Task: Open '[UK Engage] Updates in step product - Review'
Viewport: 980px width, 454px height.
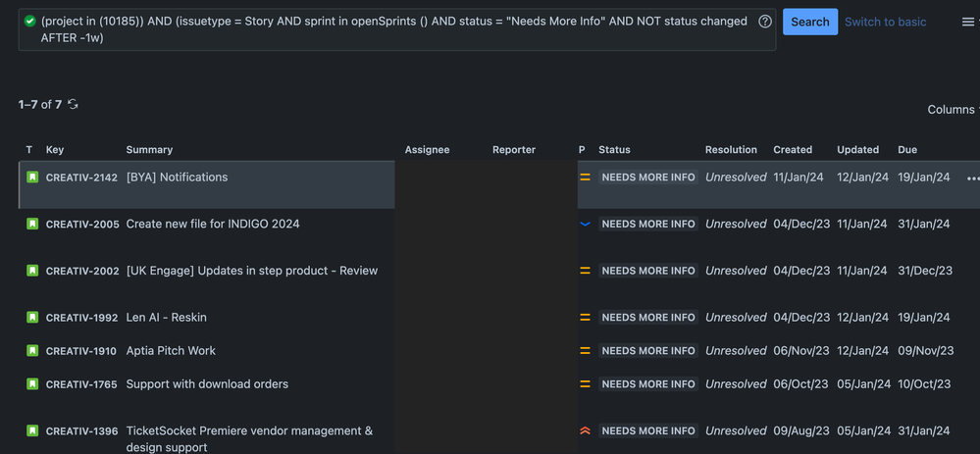Action: tap(252, 271)
